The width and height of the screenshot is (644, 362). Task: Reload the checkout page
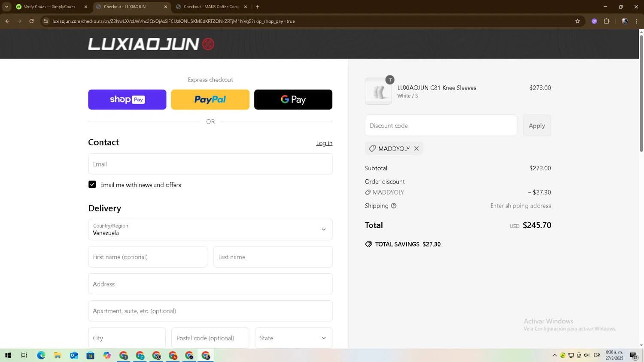click(31, 21)
